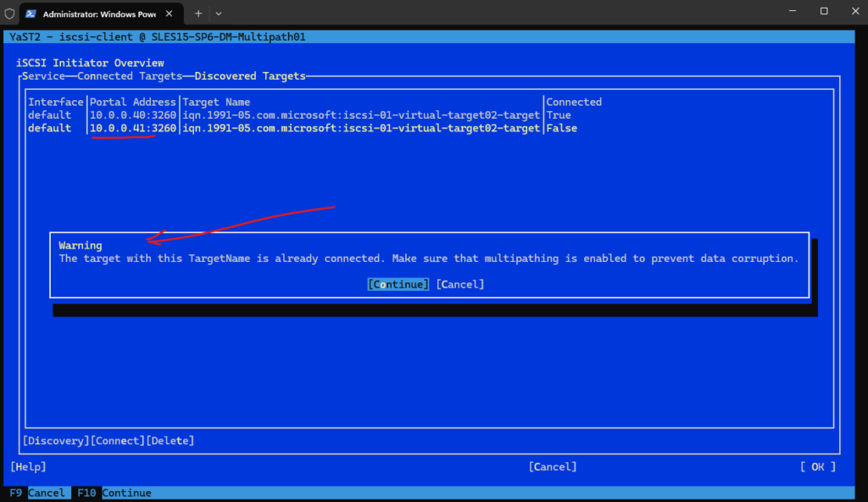This screenshot has height=502, width=868.
Task: Click the Interface column header
Action: click(x=55, y=102)
